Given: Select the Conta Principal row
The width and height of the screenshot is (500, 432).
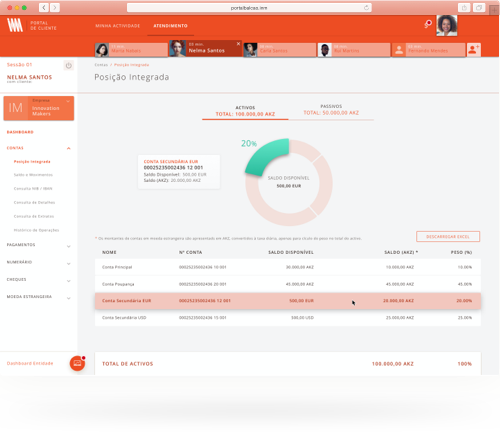Looking at the screenshot, I should tap(288, 267).
